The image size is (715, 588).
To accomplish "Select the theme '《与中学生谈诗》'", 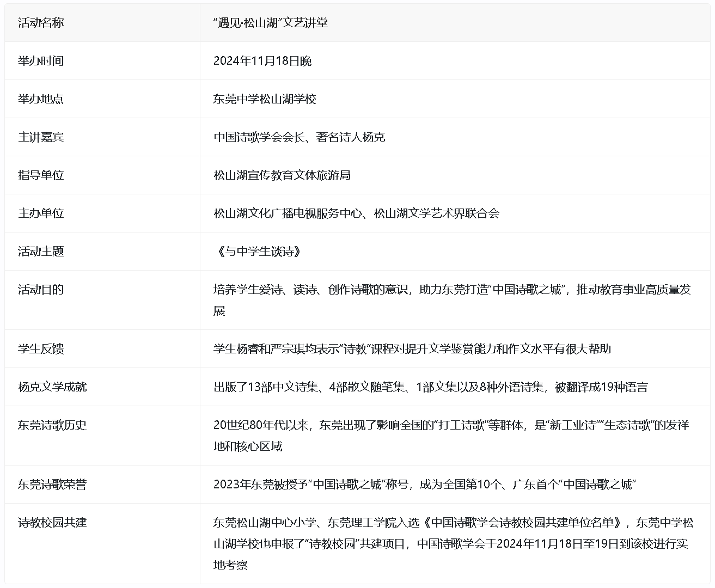I will [x=258, y=252].
